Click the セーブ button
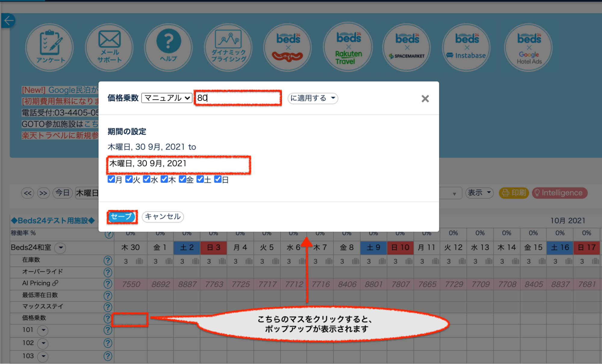The width and height of the screenshot is (602, 364). tap(122, 216)
